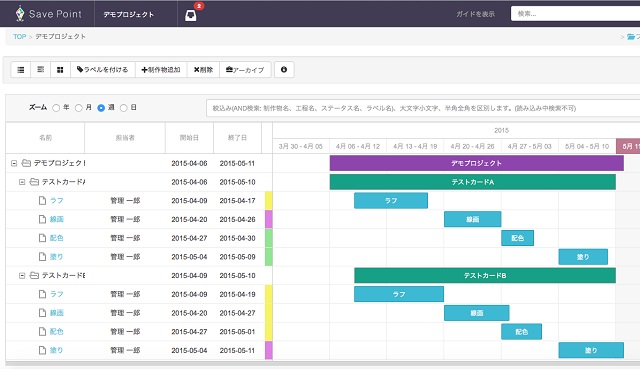Click the 削除 delete button

tap(203, 70)
